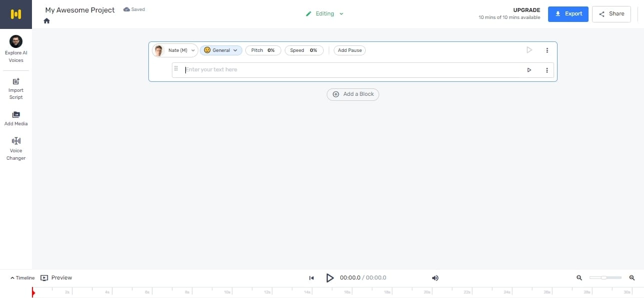The image size is (644, 298).
Task: Click the drag handle of text row
Action: tap(176, 69)
